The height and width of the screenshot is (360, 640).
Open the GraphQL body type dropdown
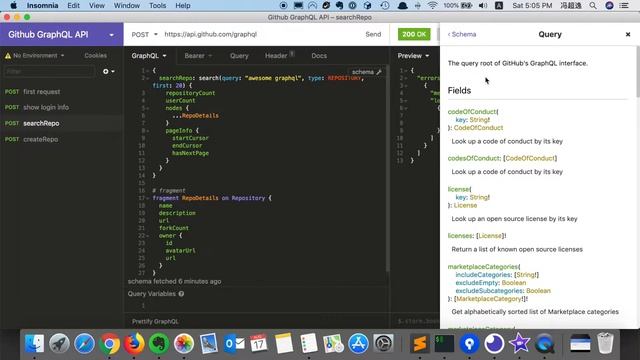point(149,56)
